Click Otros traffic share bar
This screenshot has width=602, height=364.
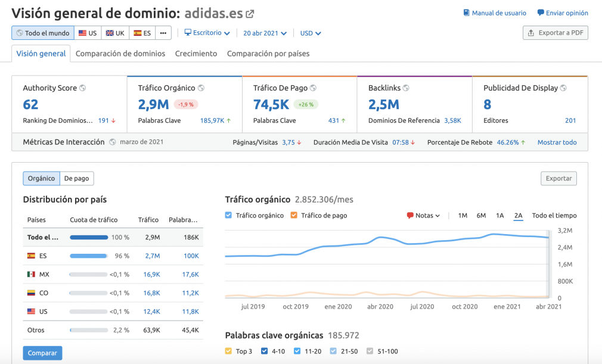pyautogui.click(x=89, y=330)
